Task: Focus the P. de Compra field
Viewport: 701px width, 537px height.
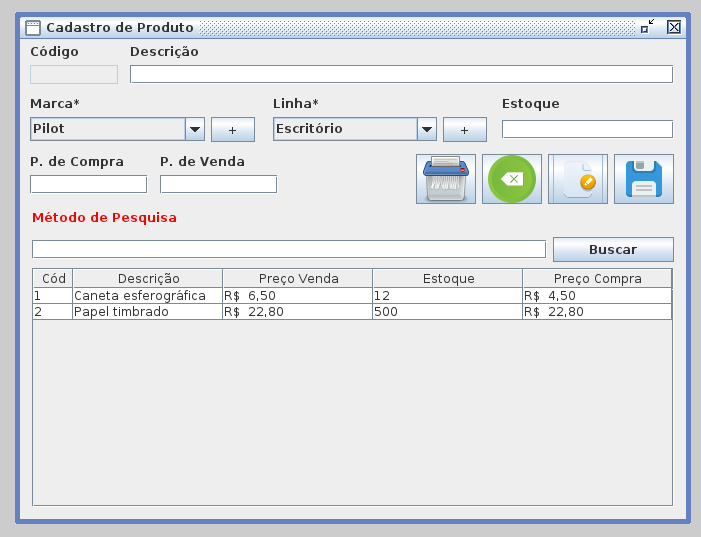Action: click(89, 184)
